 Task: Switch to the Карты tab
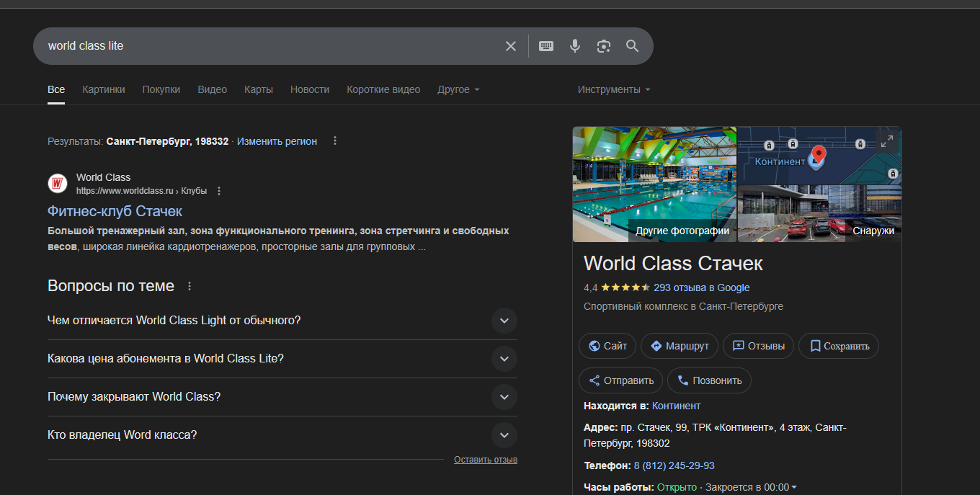point(259,89)
